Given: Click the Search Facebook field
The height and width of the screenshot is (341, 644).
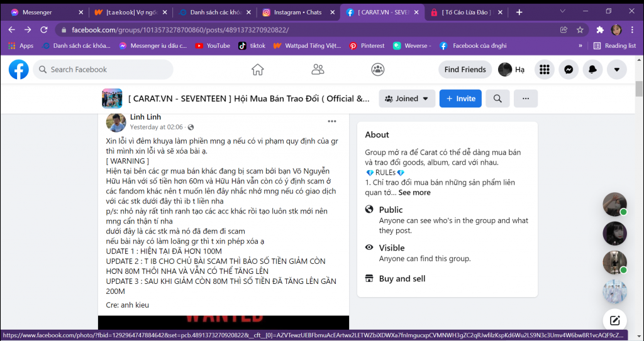Looking at the screenshot, I should 103,70.
